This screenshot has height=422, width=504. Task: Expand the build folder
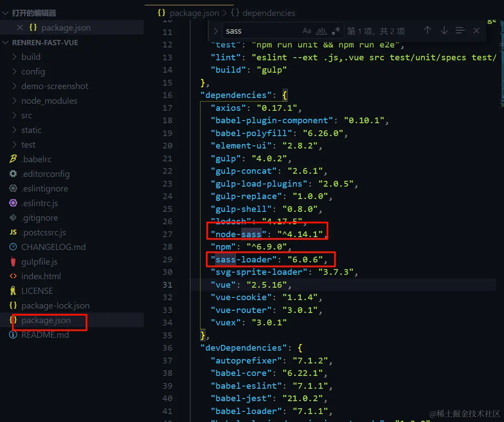click(x=14, y=57)
